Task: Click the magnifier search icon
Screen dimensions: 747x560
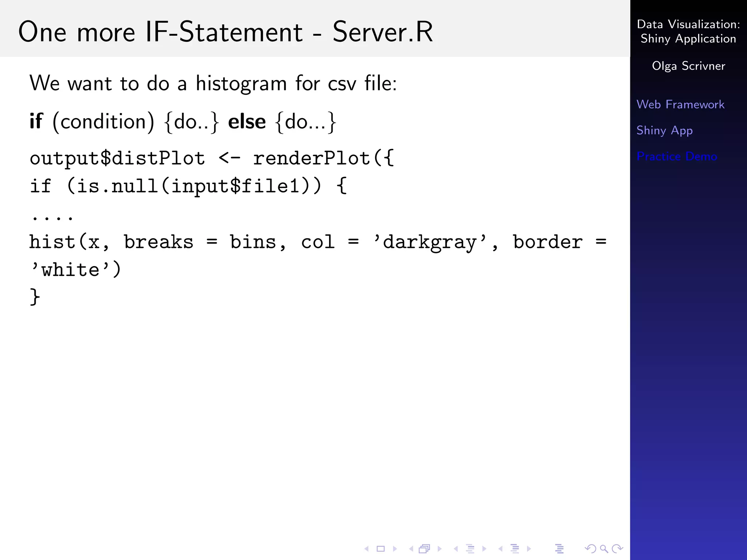Action: [x=604, y=549]
